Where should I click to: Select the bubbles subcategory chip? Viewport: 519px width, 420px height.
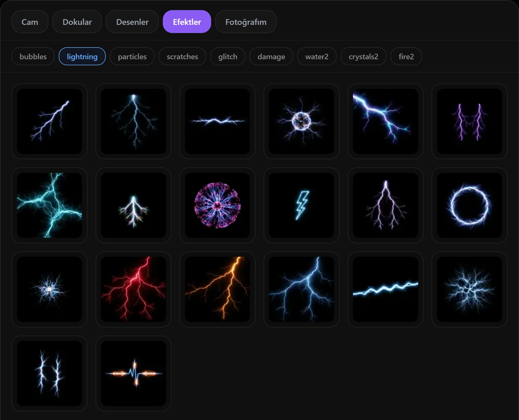click(x=33, y=56)
